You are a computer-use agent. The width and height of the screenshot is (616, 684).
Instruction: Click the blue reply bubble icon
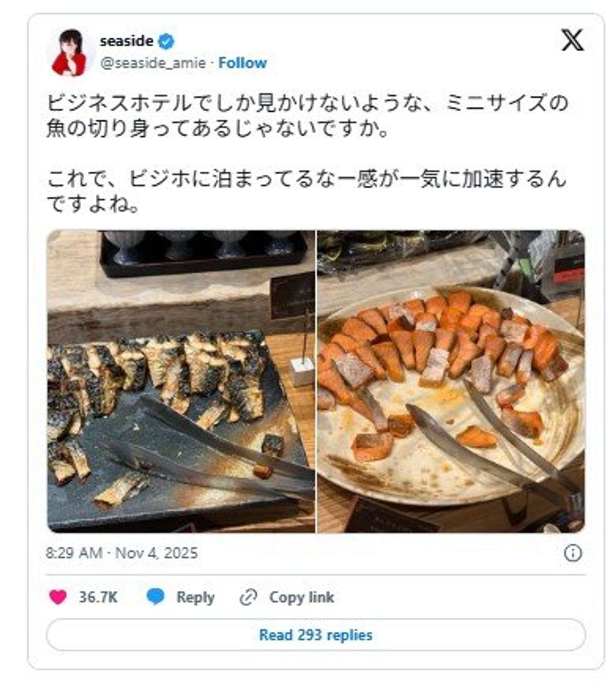coord(156,596)
